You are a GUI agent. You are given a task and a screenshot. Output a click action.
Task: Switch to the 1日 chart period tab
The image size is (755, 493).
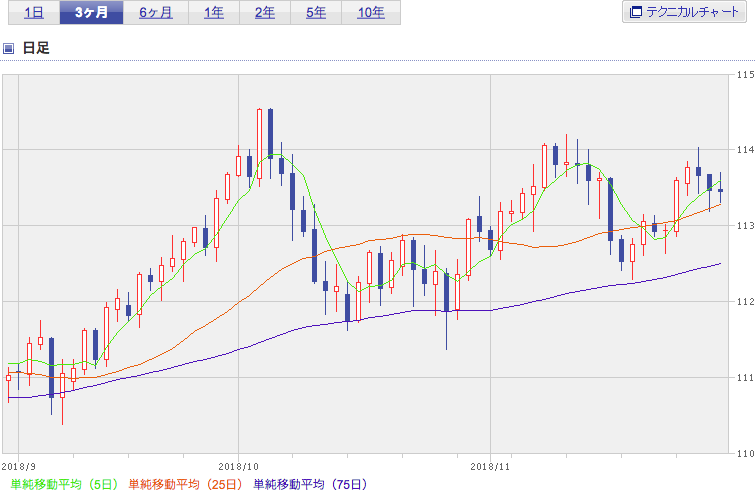(x=34, y=13)
